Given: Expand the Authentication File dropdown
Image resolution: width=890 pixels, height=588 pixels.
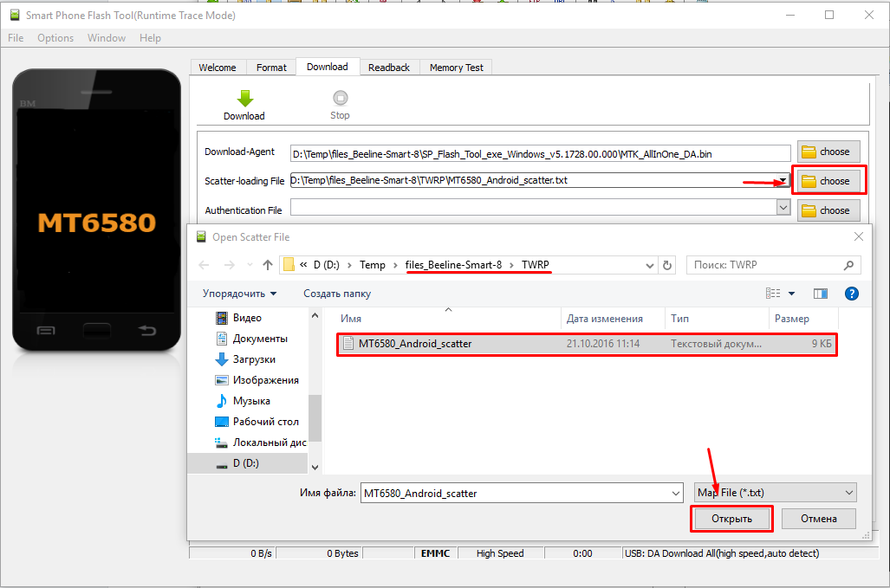Looking at the screenshot, I should pos(783,209).
